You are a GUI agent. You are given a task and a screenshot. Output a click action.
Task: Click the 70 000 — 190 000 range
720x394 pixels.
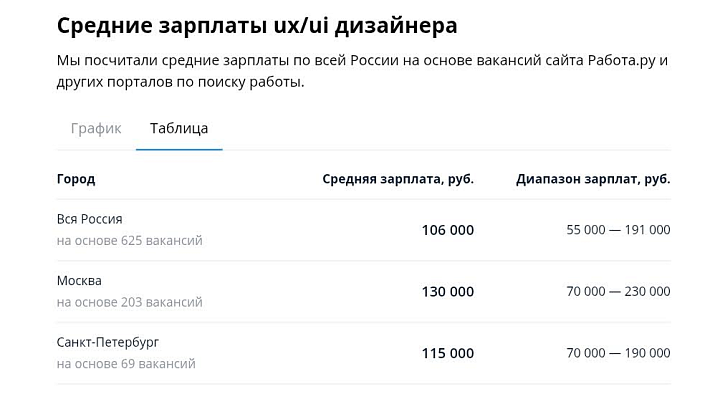[x=619, y=353]
